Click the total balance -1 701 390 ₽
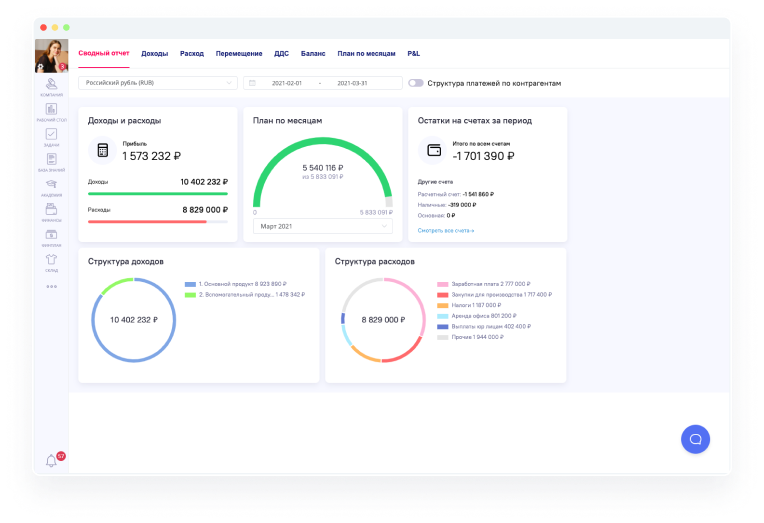The height and width of the screenshot is (523, 764). point(483,156)
